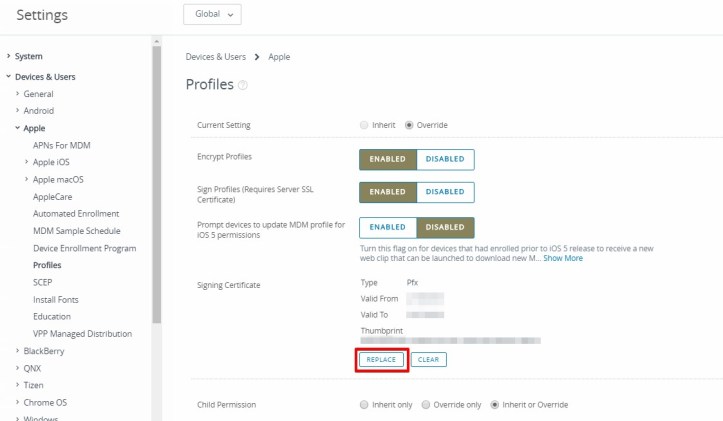Disable the Encrypt Profiles option

(x=445, y=159)
